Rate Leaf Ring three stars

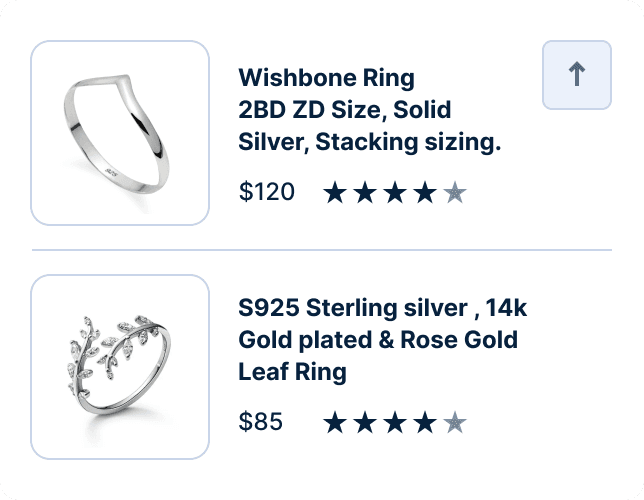pyautogui.click(x=395, y=422)
